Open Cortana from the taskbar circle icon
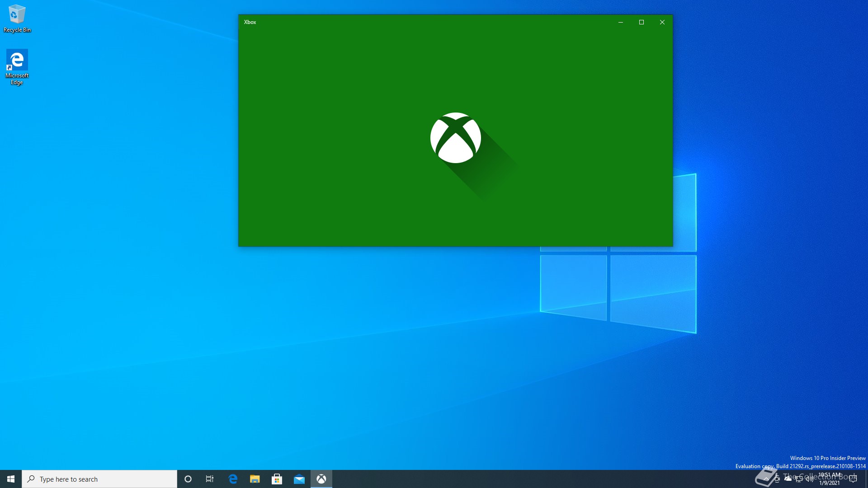 (188, 479)
